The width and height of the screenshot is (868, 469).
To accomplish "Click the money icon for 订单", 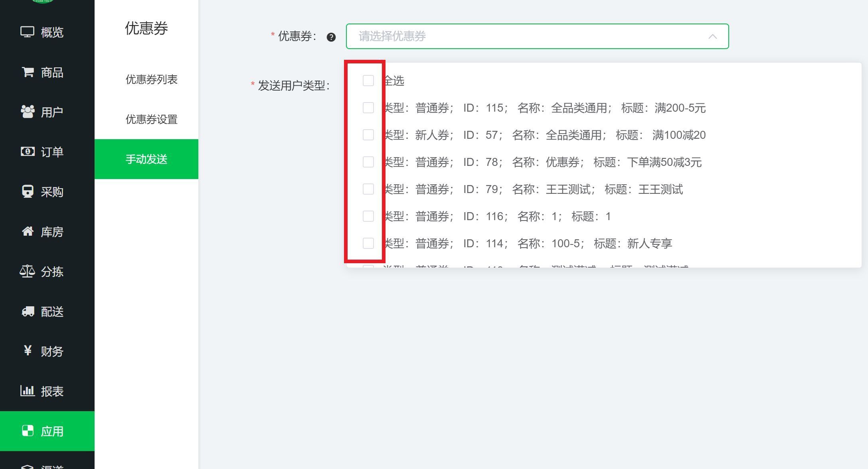I will (27, 152).
